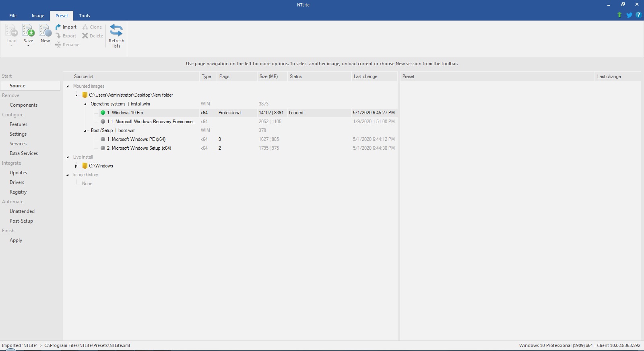Click Rename preset
Screen dimensions: 644x351
pos(67,45)
